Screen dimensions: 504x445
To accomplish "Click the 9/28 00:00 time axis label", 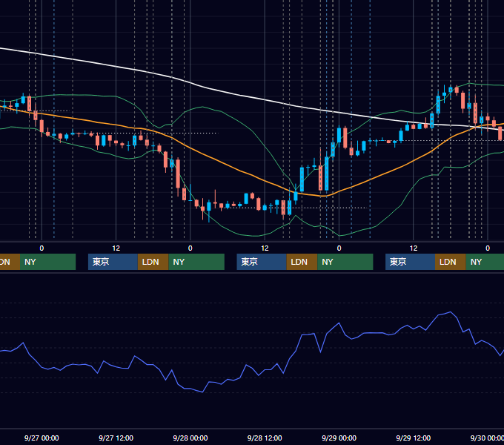I will (x=190, y=438).
